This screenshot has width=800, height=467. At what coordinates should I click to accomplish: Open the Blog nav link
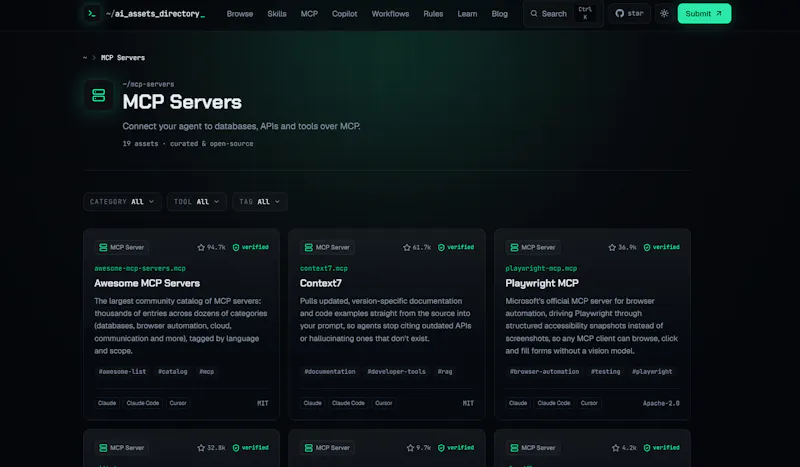click(499, 14)
